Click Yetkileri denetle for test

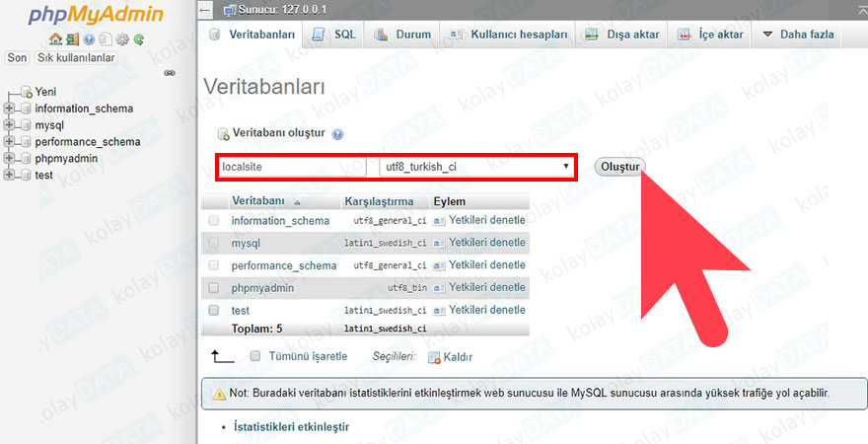pos(487,310)
